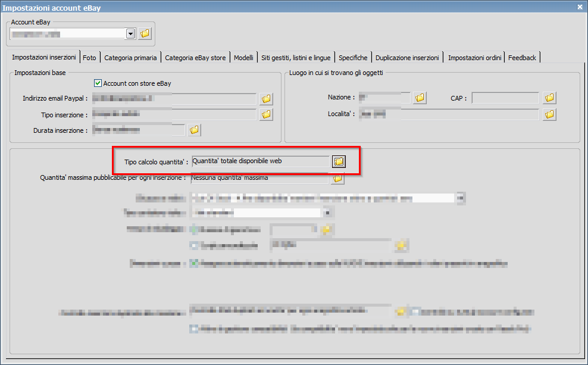Toggle Account con store eBay checkbox

[98, 83]
